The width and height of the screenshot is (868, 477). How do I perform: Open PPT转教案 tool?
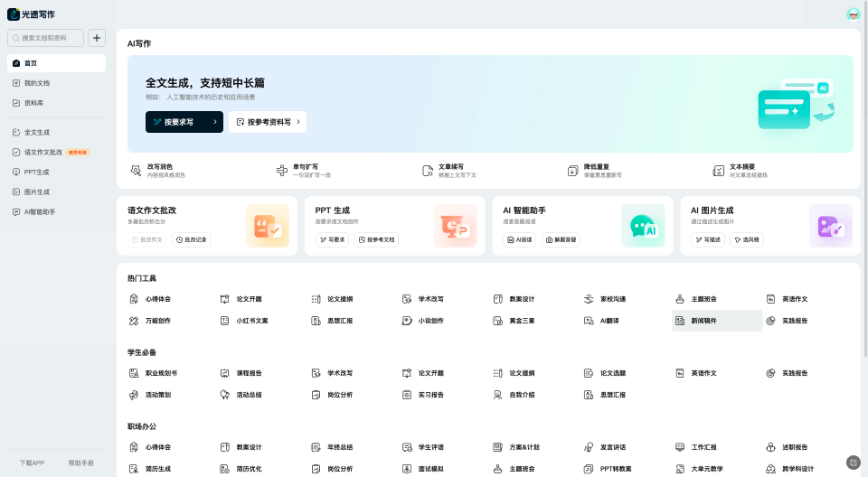[608, 469]
